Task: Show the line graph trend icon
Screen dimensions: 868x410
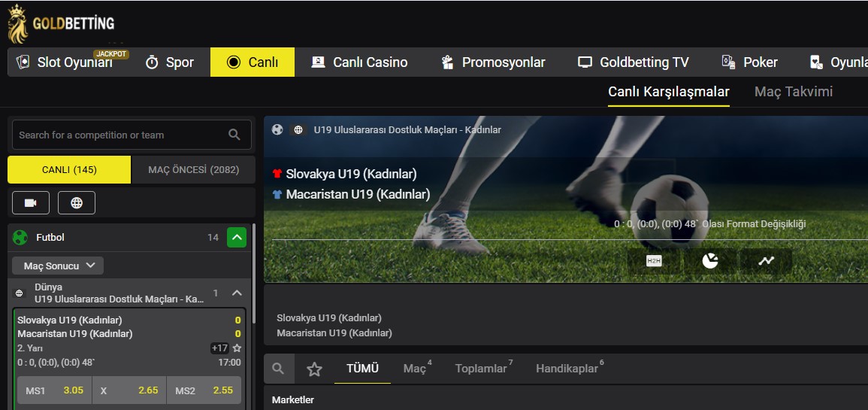Action: click(766, 261)
